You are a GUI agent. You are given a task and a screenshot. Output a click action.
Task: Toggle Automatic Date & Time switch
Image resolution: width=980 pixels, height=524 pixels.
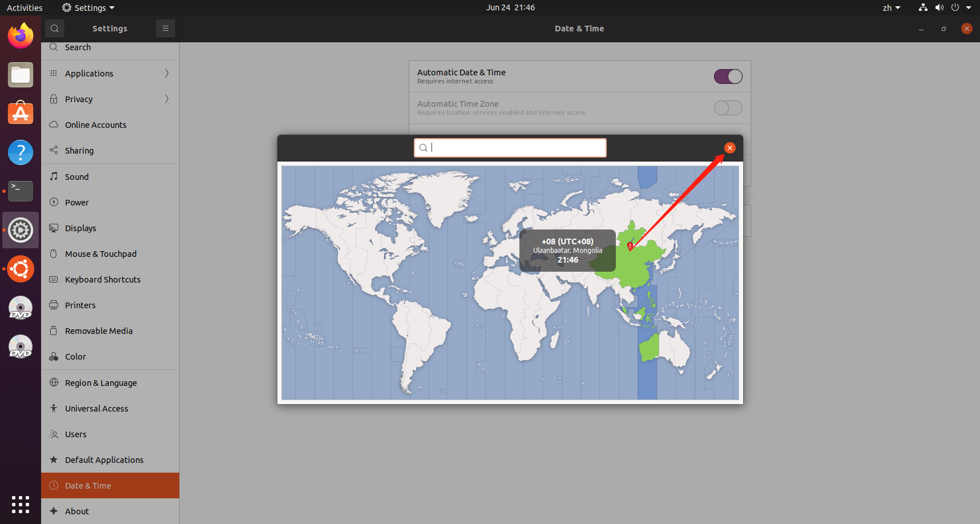(x=728, y=76)
